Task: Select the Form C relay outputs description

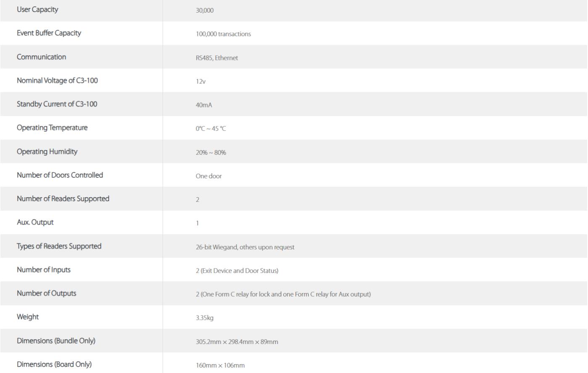Action: tap(283, 294)
